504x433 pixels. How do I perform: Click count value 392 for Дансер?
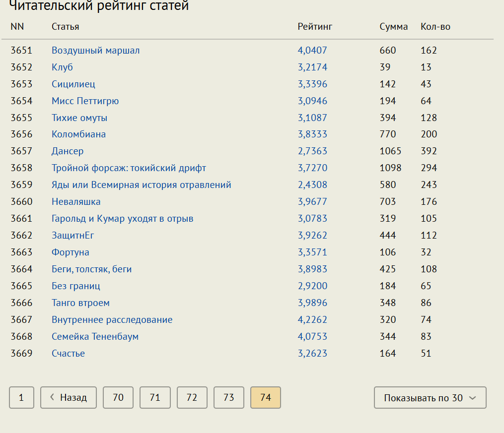point(429,151)
